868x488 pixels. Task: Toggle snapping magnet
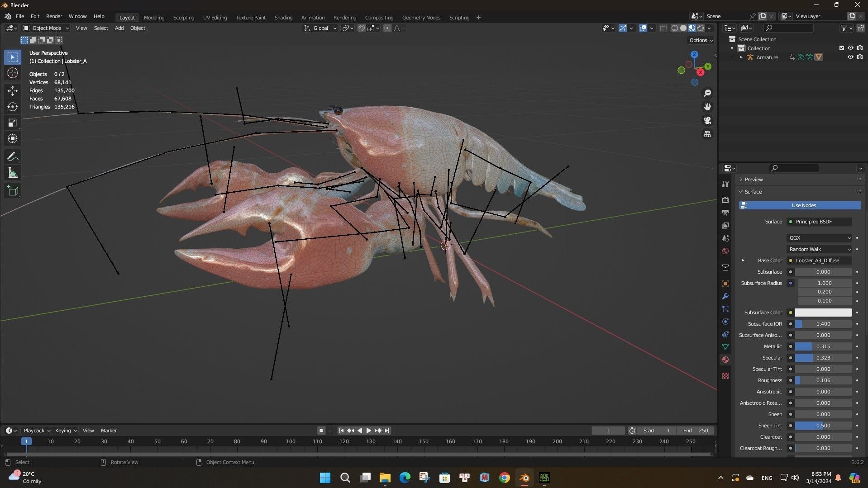pos(362,28)
